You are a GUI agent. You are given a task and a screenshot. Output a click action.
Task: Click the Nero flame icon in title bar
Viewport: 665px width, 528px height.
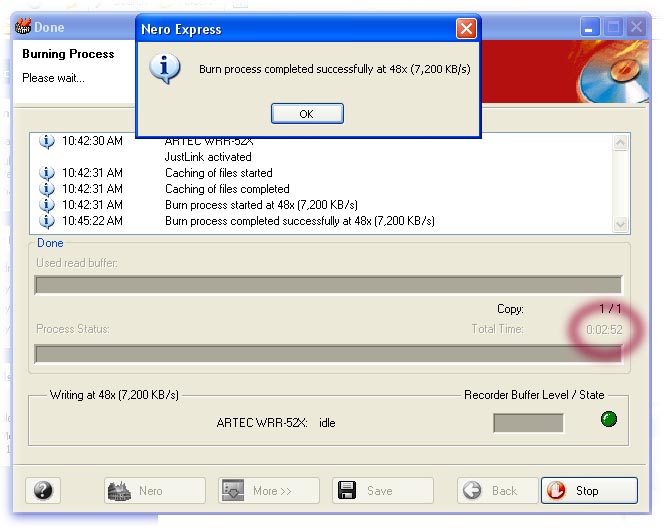pos(23,27)
